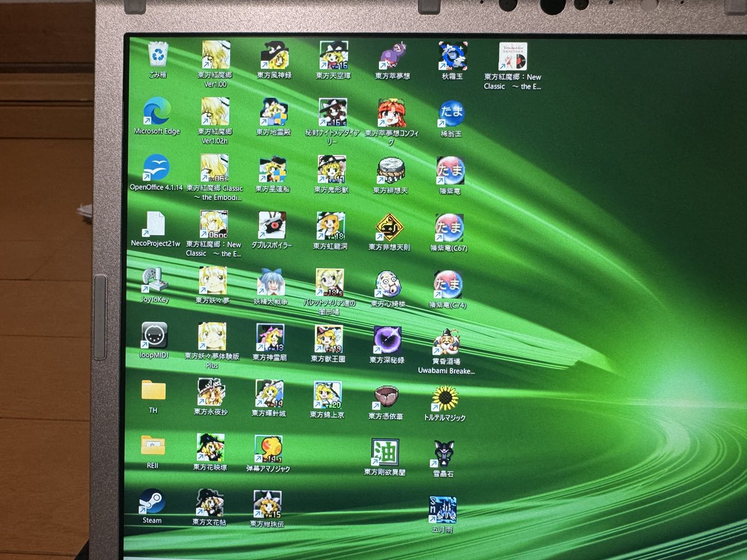Click the 東方妖々夢体験版 Plus icon
Screen dimensions: 747x560
pyautogui.click(x=212, y=336)
